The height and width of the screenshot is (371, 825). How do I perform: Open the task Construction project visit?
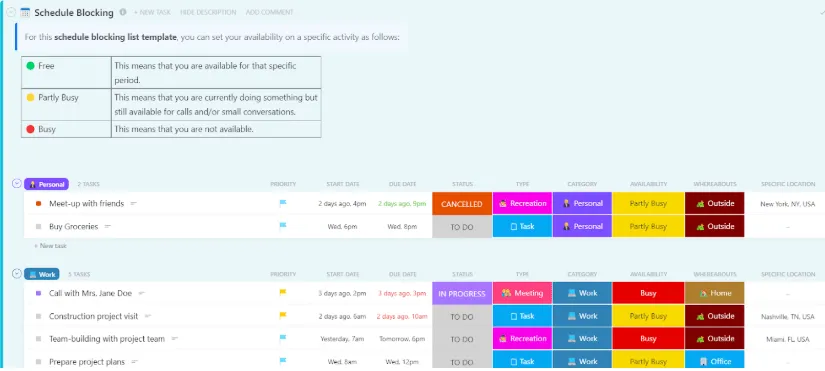pyautogui.click(x=94, y=316)
